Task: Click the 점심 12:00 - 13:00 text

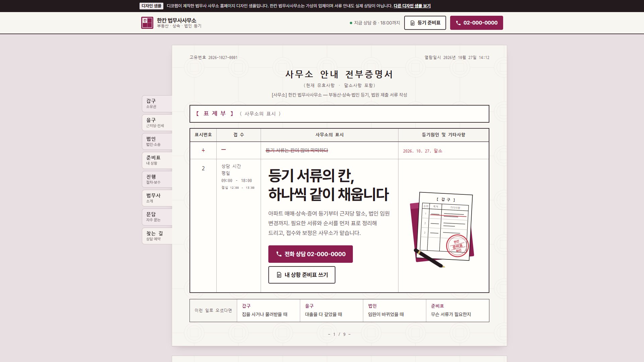Action: 238,188
